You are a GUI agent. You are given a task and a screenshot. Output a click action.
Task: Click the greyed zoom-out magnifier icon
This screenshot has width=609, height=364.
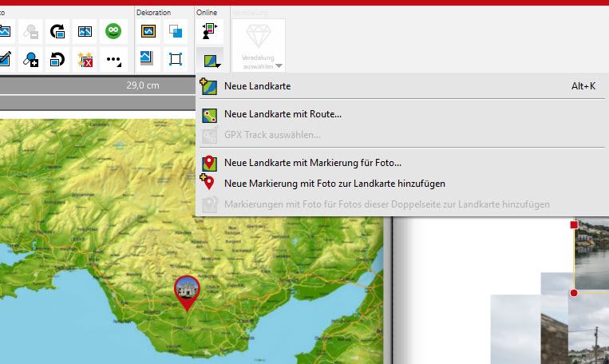[x=30, y=31]
